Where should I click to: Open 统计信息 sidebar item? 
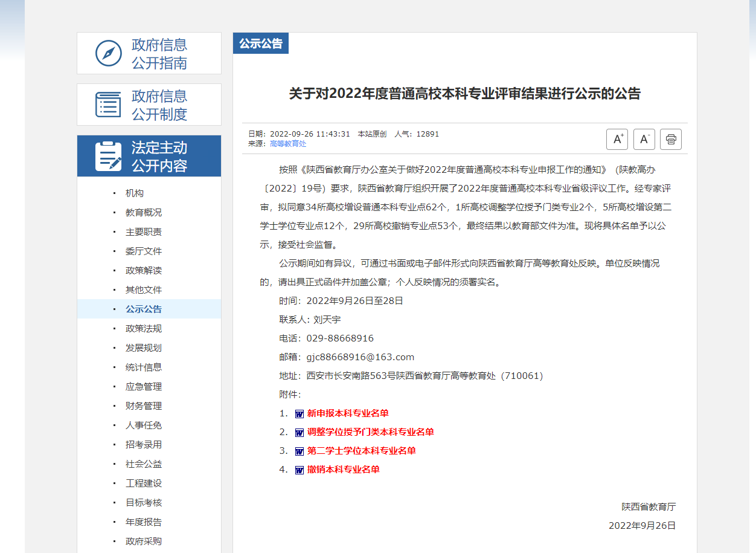pyautogui.click(x=144, y=367)
